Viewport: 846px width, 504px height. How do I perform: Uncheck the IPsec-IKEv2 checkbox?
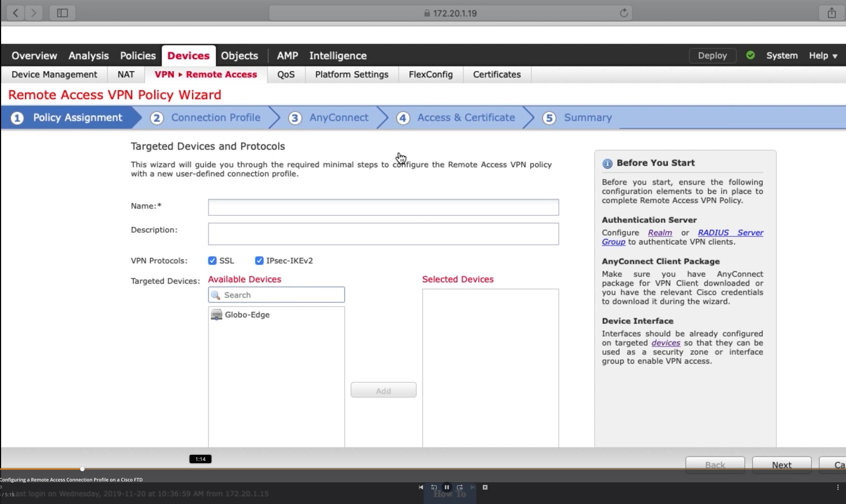coord(259,261)
